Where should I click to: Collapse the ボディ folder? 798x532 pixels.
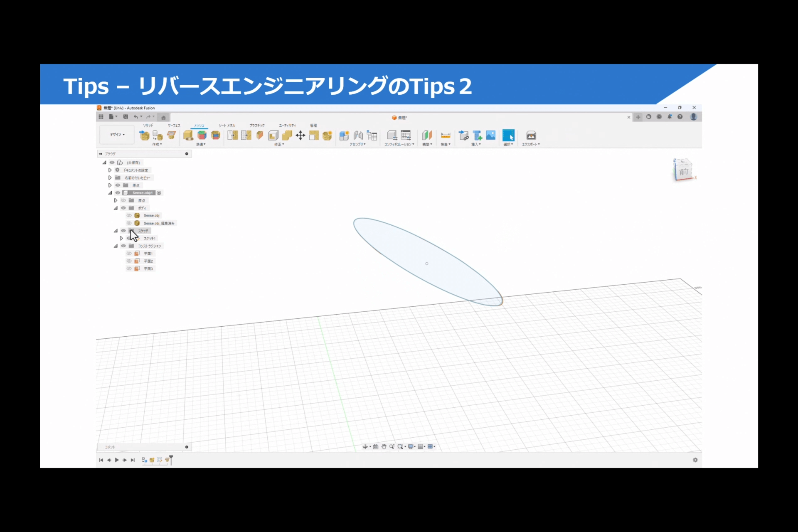point(116,208)
